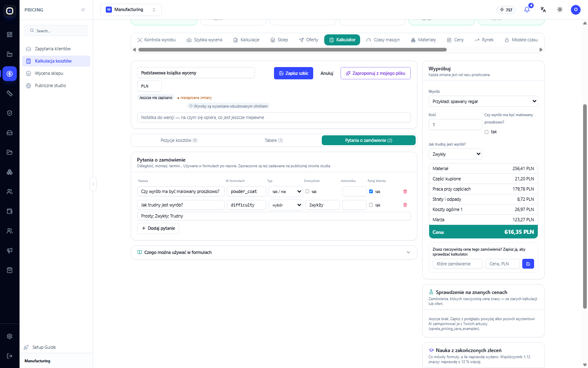Open the language translation icon
This screenshot has width=588, height=368.
click(x=543, y=9)
